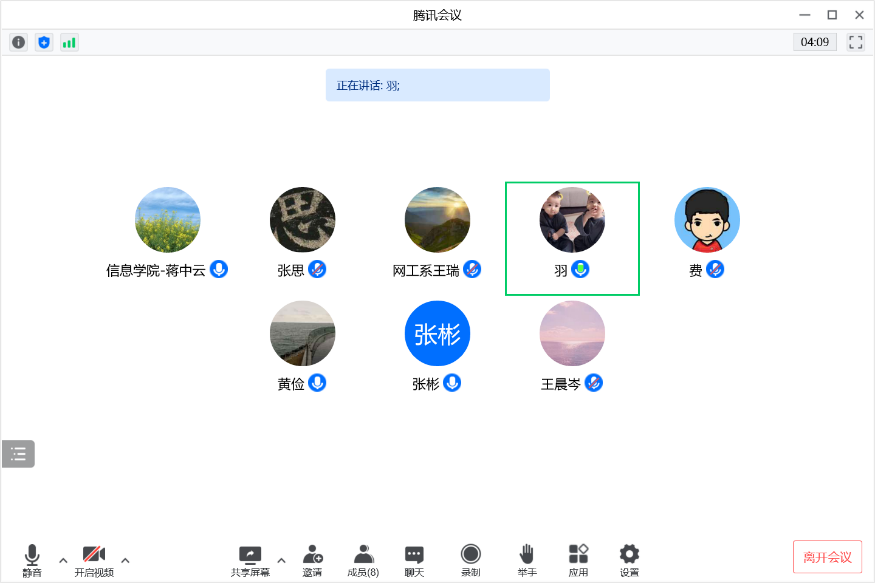Image resolution: width=875 pixels, height=583 pixels.
Task: Open Members (成员) list
Action: (363, 559)
